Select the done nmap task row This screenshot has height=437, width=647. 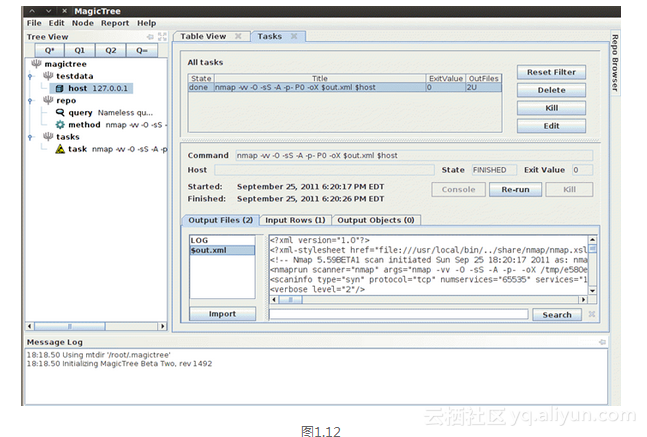(x=345, y=87)
